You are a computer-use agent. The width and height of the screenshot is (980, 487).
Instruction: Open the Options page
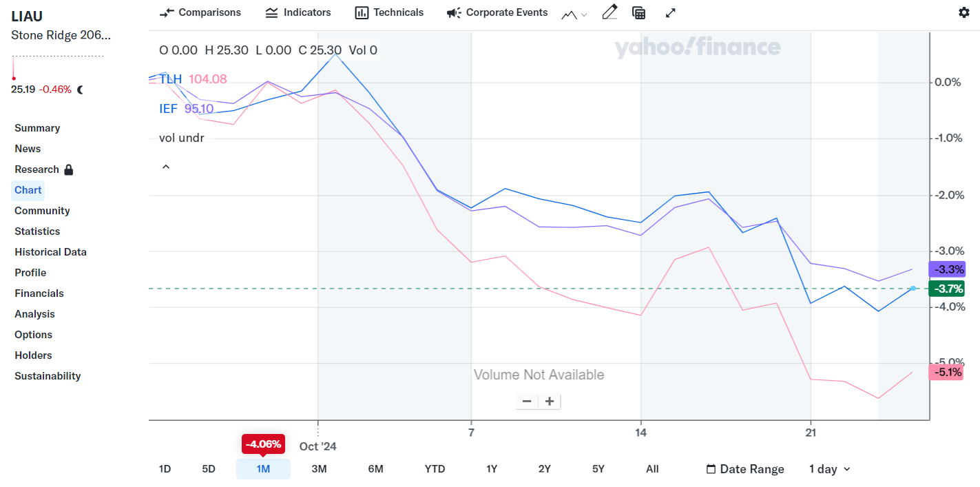[33, 335]
